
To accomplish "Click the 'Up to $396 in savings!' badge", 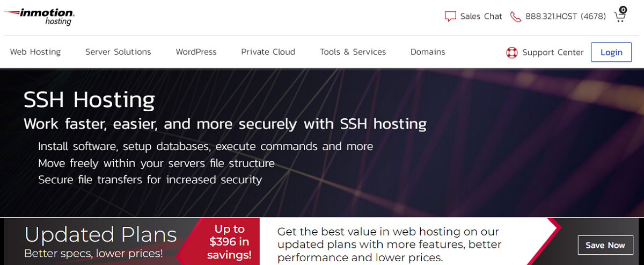I will 230,242.
